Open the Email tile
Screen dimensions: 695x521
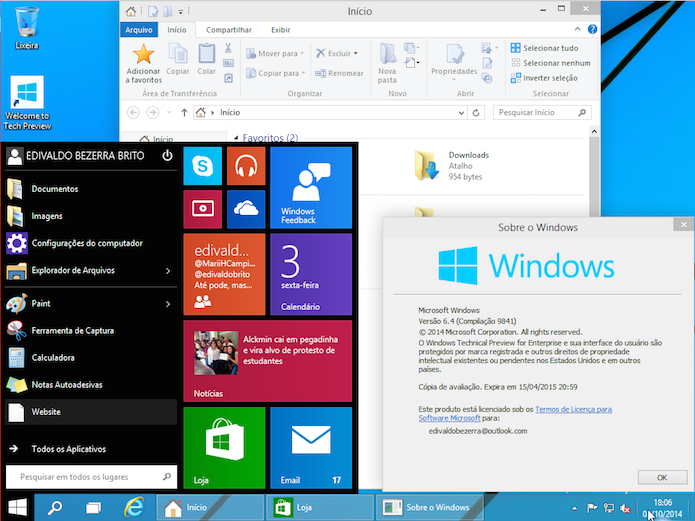(311, 448)
